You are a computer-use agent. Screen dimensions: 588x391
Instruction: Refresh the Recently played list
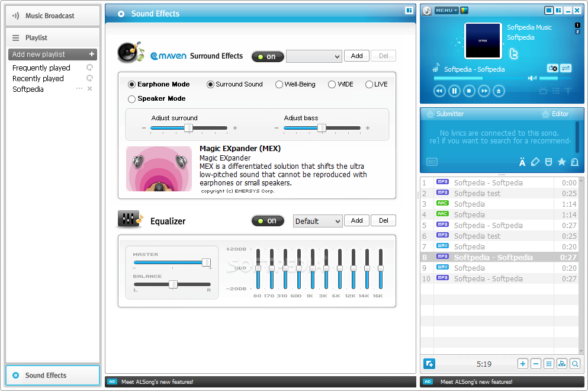coord(89,78)
